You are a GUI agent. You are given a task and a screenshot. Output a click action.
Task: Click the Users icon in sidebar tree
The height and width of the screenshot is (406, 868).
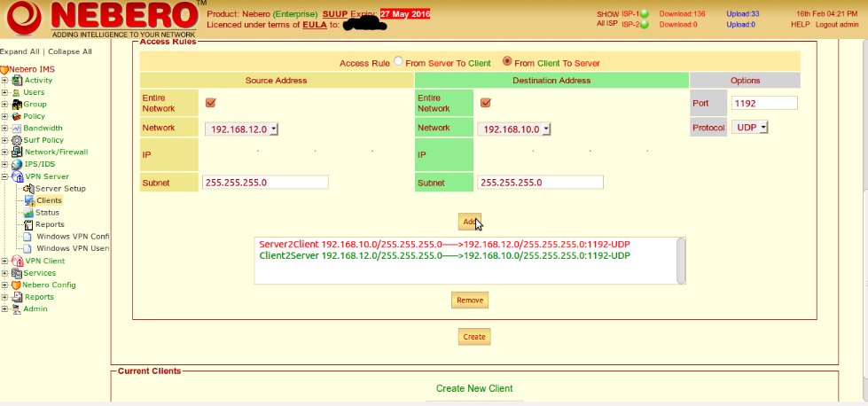(x=16, y=92)
